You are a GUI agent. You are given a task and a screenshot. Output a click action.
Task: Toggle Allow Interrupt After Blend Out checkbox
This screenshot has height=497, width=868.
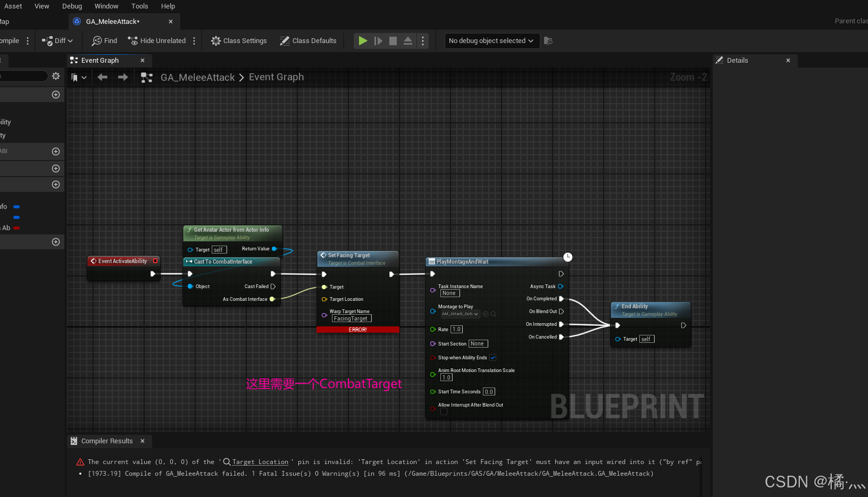point(444,411)
